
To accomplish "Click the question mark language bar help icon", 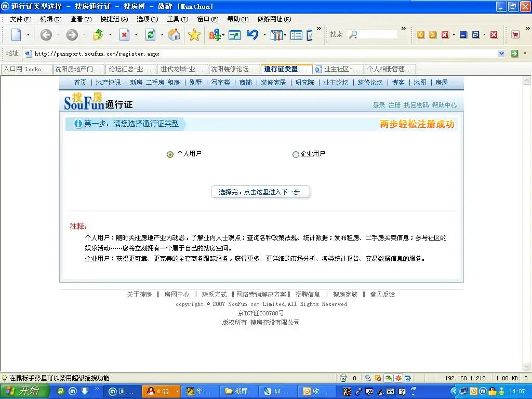I will pyautogui.click(x=402, y=392).
